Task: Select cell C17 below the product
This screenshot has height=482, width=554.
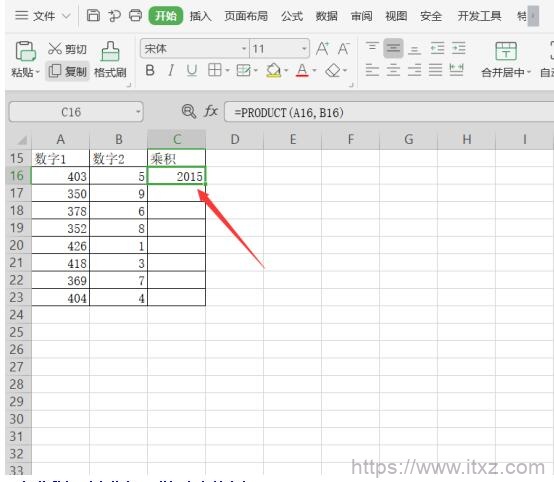Action: 176,193
